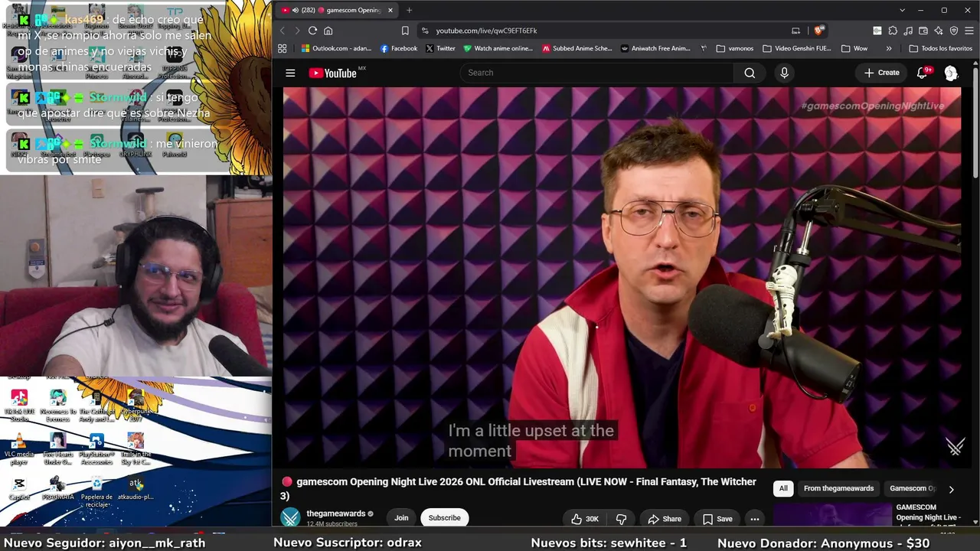Switch to the gamescom Opening browser tab

coord(338,10)
